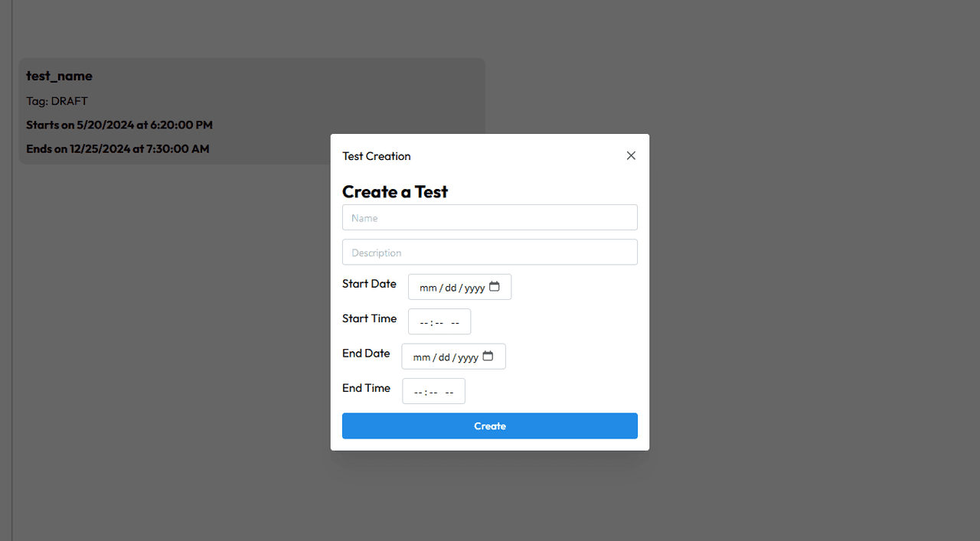Image resolution: width=980 pixels, height=541 pixels.
Task: Select the year segment in Start Date
Action: (475, 288)
